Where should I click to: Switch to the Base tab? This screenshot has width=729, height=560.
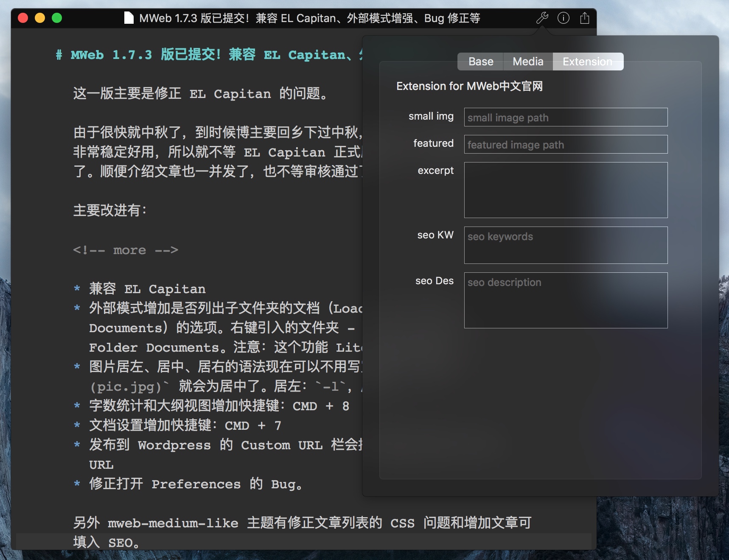click(480, 62)
